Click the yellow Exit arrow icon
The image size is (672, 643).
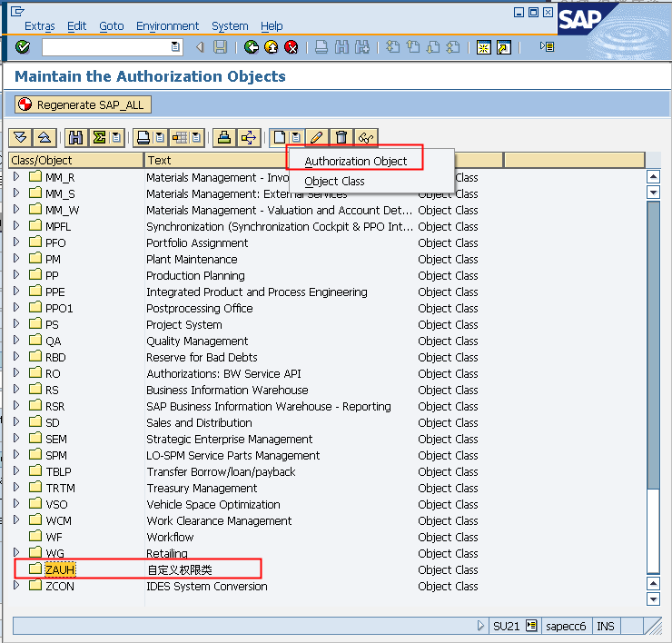[272, 46]
